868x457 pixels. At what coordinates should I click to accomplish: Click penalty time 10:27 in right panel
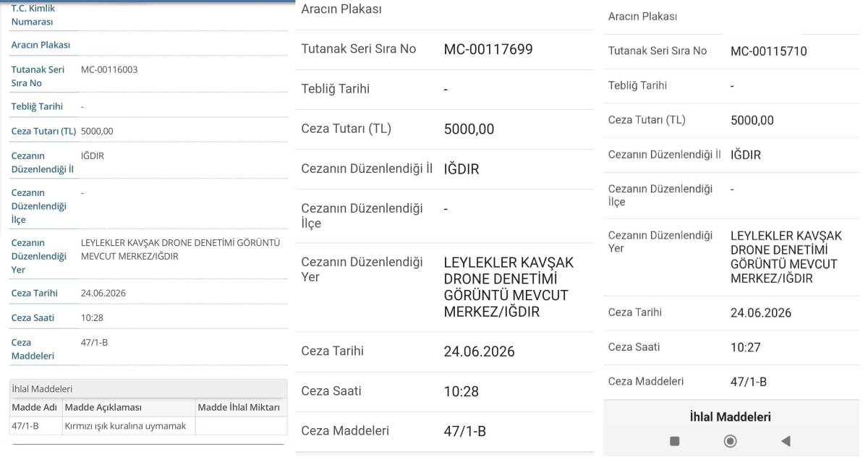click(746, 348)
